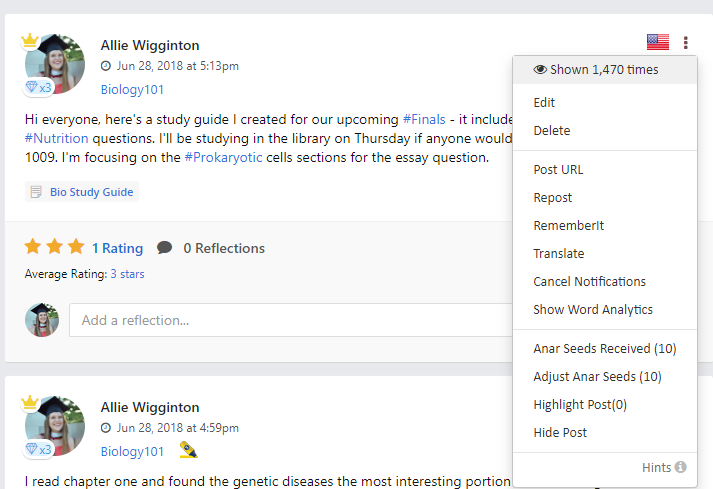Click Allie Wiggington's profile picture on first post

(55, 64)
